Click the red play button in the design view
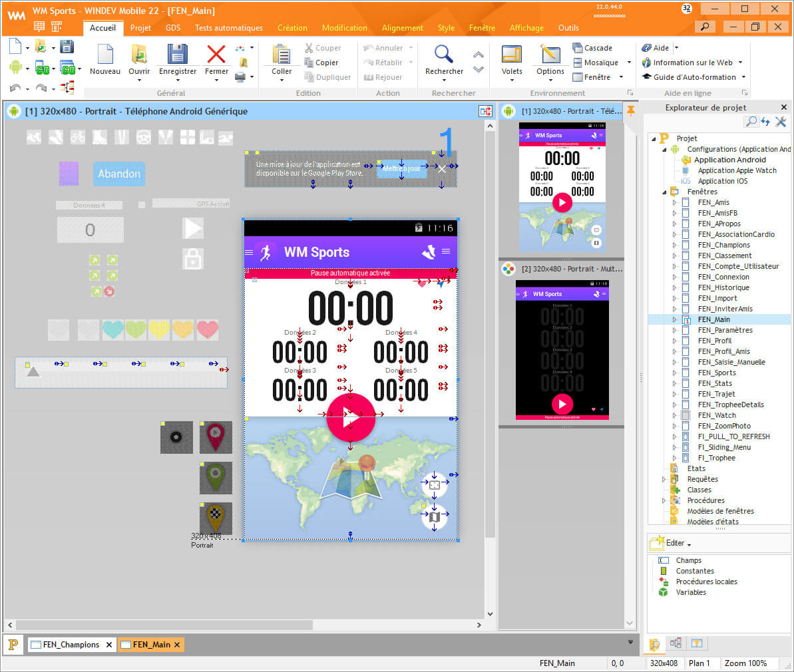This screenshot has width=794, height=672. click(x=351, y=418)
